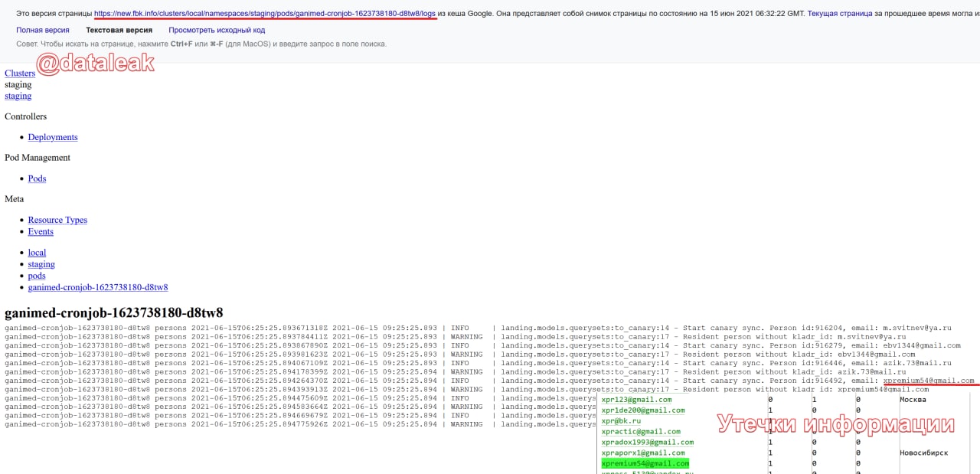
Task: Click the WARNING log line for m.svitnev@ya.ru
Action: (x=455, y=337)
